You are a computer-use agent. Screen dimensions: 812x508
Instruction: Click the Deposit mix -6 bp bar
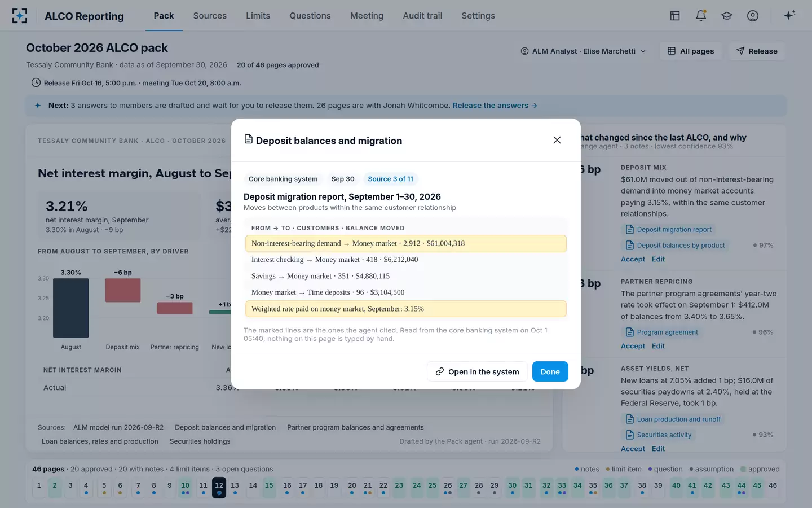click(x=122, y=290)
